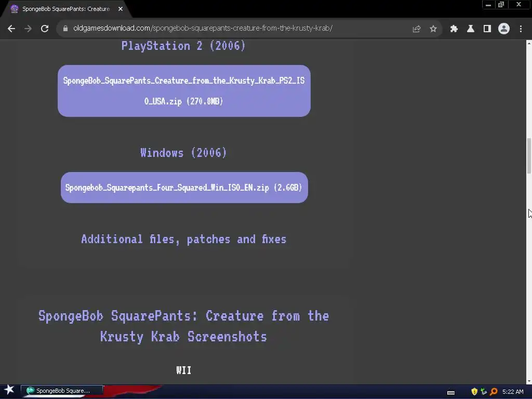Open the orange search tray icon

(x=494, y=392)
